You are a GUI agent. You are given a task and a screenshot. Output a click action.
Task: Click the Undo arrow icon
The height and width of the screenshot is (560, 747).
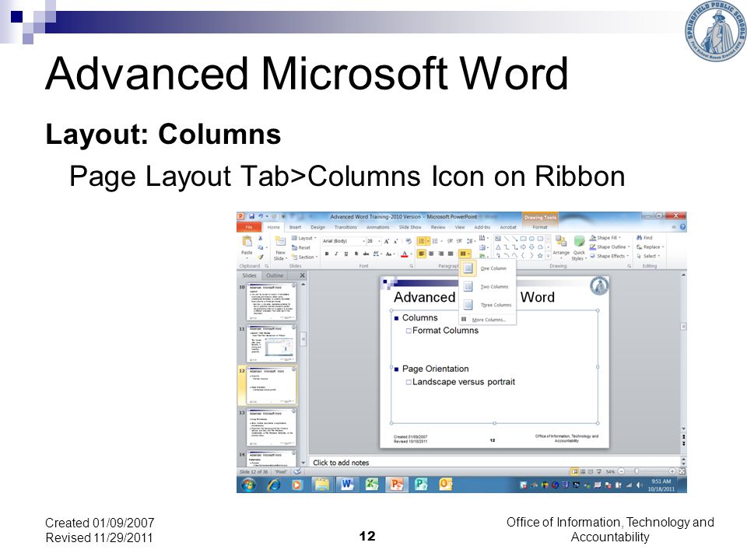pyautogui.click(x=260, y=216)
